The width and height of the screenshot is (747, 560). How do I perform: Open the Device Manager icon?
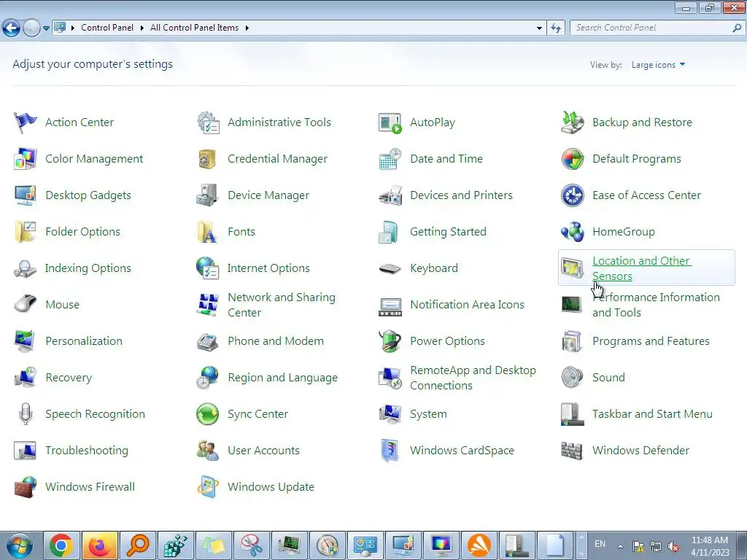click(x=207, y=195)
